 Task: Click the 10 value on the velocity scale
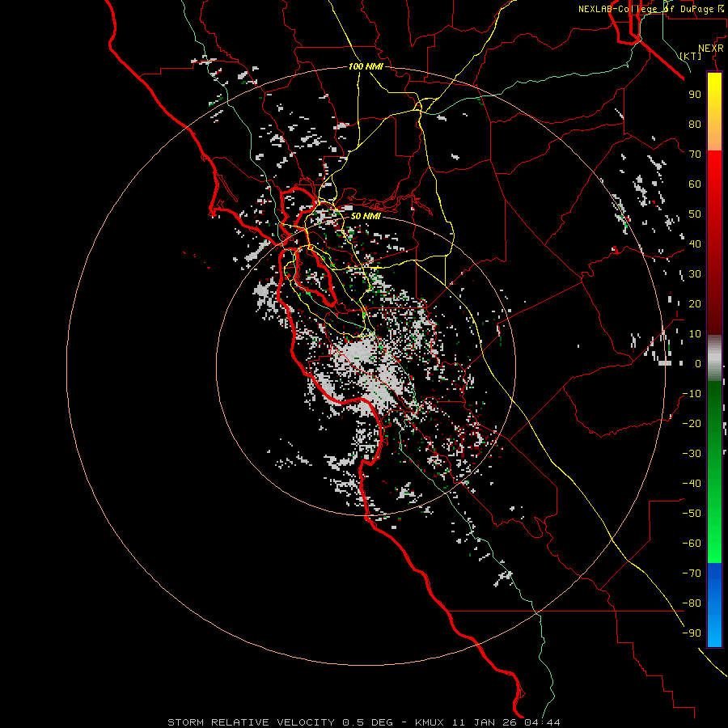click(x=695, y=334)
